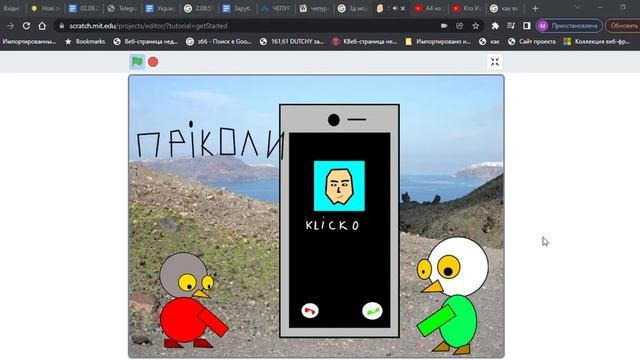Click the Klicko caller avatar on phone
Image resolution: width=640 pixels, height=360 pixels.
coord(339,186)
